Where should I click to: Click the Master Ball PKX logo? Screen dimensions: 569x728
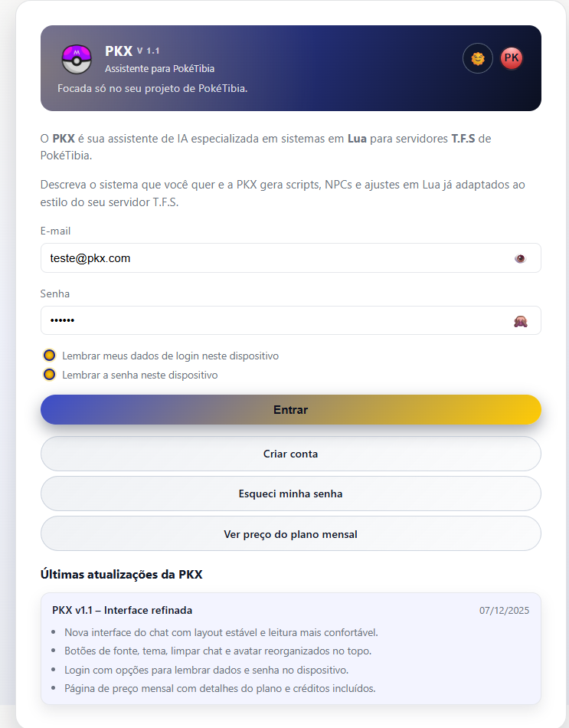pyautogui.click(x=77, y=59)
